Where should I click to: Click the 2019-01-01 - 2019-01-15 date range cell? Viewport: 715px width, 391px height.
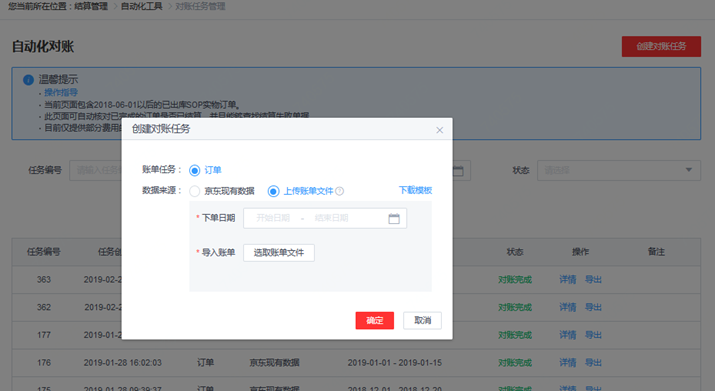pos(394,363)
